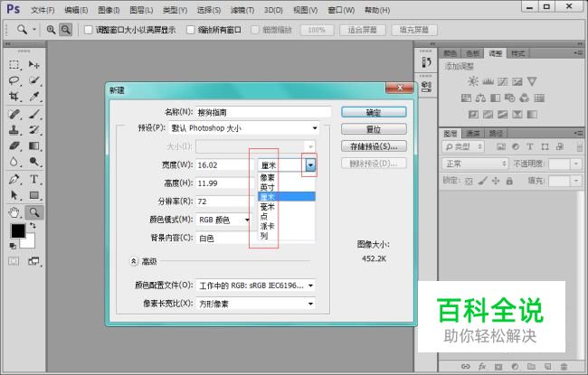Click the 适合屏幕 button

[362, 30]
